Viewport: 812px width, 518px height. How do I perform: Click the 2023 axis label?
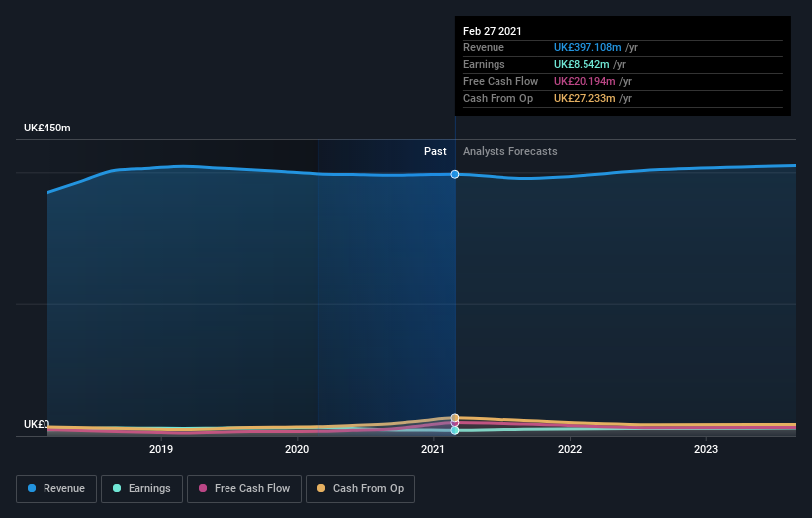pos(706,449)
